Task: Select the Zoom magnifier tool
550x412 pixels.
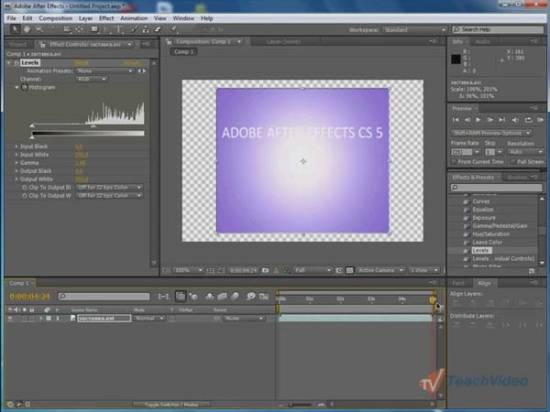Action: coord(39,29)
